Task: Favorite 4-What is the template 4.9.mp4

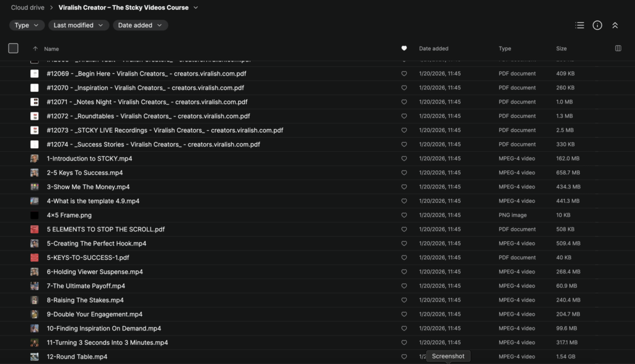Action: [x=404, y=202]
